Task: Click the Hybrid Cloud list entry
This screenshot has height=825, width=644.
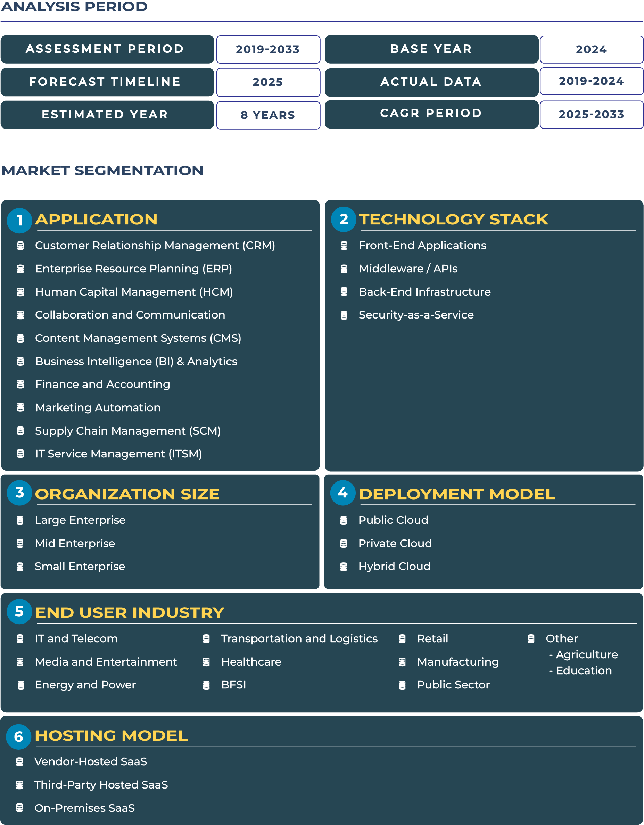Action: click(x=394, y=566)
